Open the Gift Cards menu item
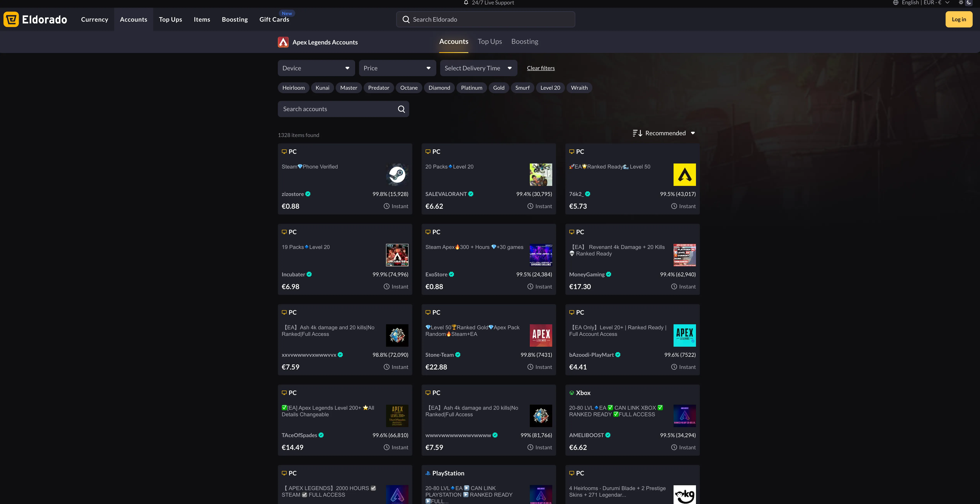This screenshot has width=980, height=504. pyautogui.click(x=274, y=19)
